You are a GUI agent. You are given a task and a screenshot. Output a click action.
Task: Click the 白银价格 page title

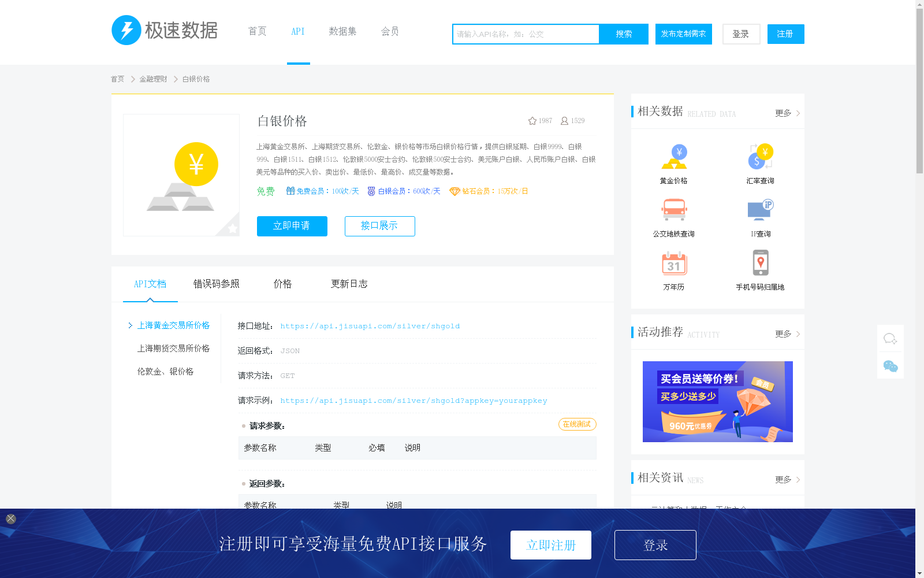click(282, 121)
